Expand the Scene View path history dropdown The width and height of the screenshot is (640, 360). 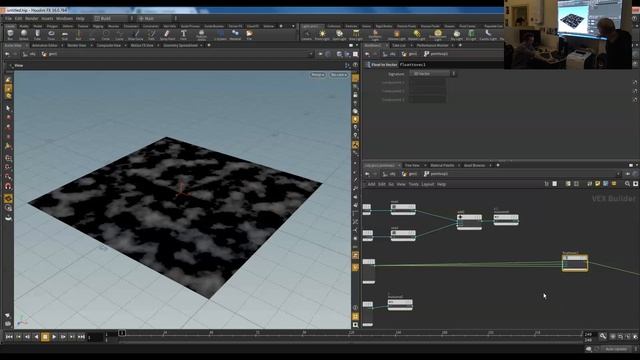[x=311, y=54]
